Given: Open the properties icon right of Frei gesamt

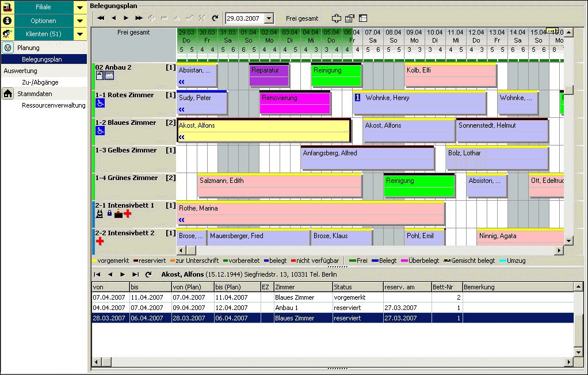Looking at the screenshot, I should coord(350,18).
